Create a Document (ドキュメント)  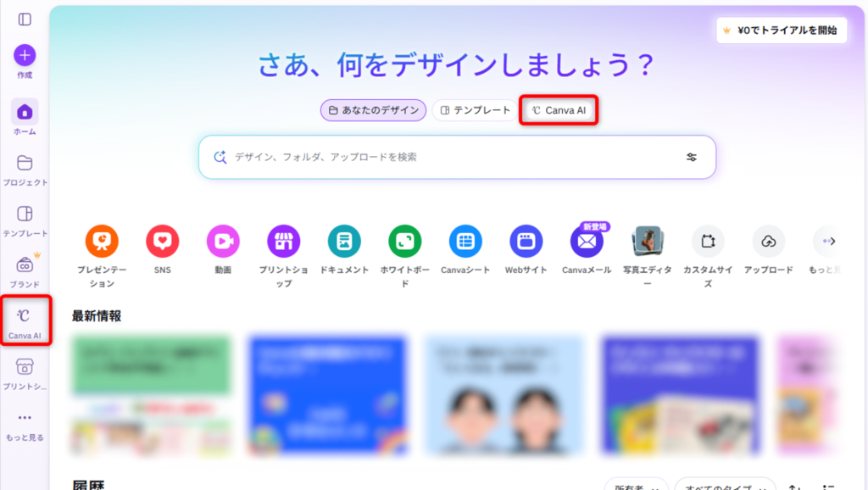point(344,242)
